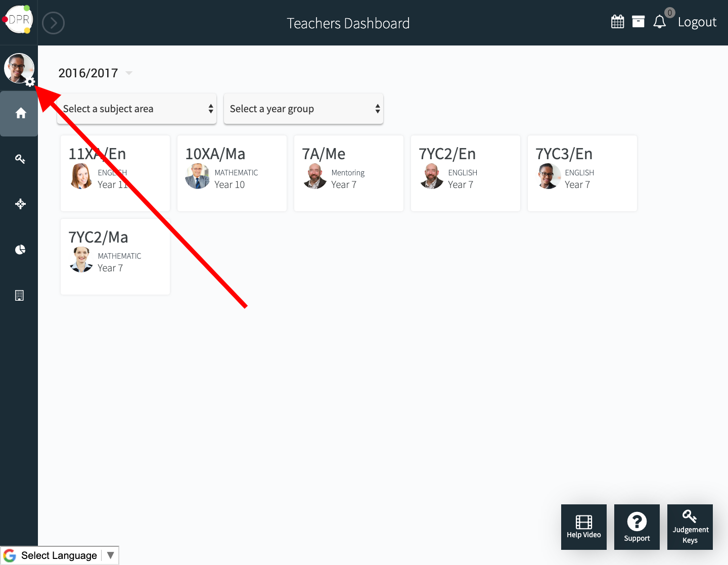728x565 pixels.
Task: Click the Support button
Action: point(636,527)
